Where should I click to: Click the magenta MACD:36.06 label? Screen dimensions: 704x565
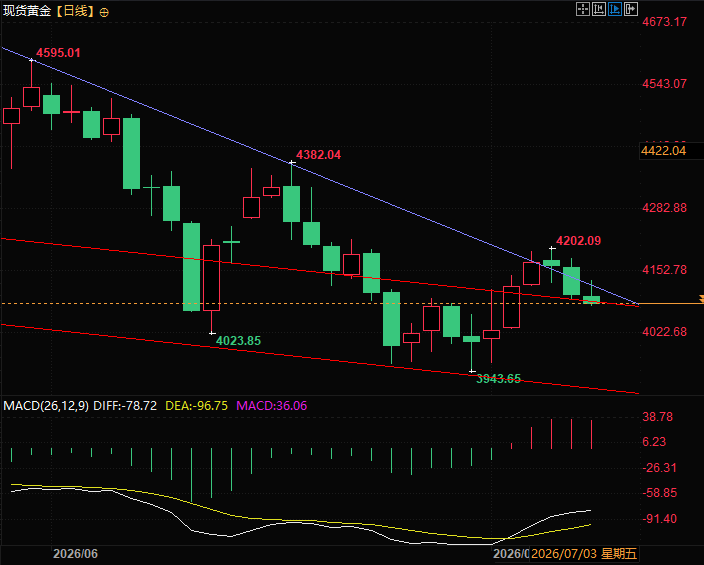pyautogui.click(x=272, y=406)
